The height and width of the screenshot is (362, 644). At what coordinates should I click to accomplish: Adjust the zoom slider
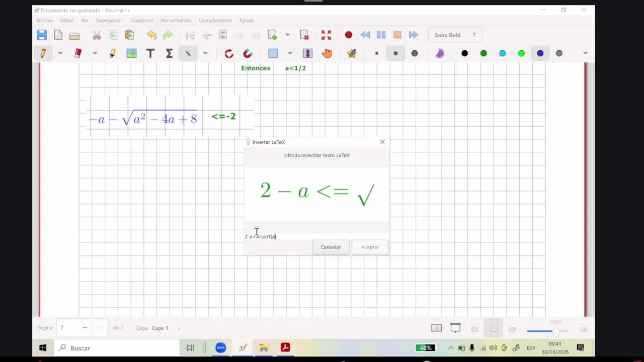(x=547, y=331)
